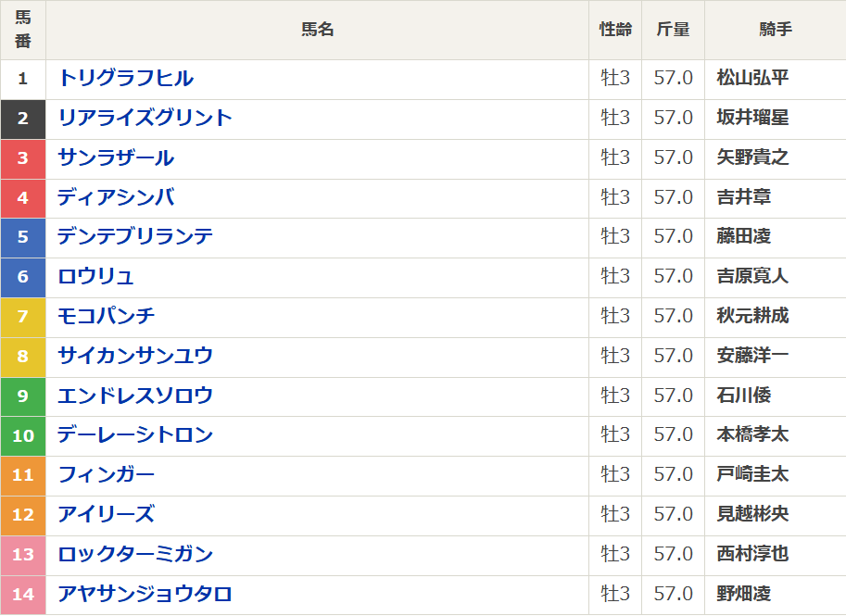Open モコパンチ horse details

(x=107, y=317)
